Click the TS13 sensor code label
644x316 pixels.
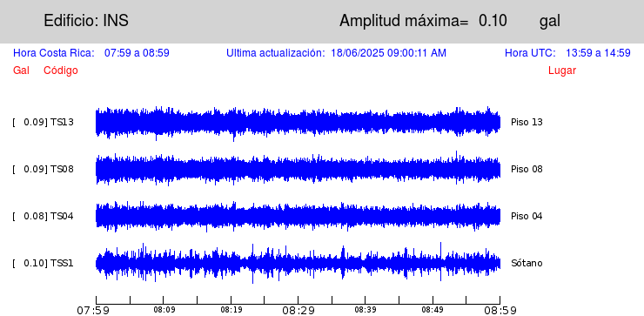pyautogui.click(x=62, y=122)
